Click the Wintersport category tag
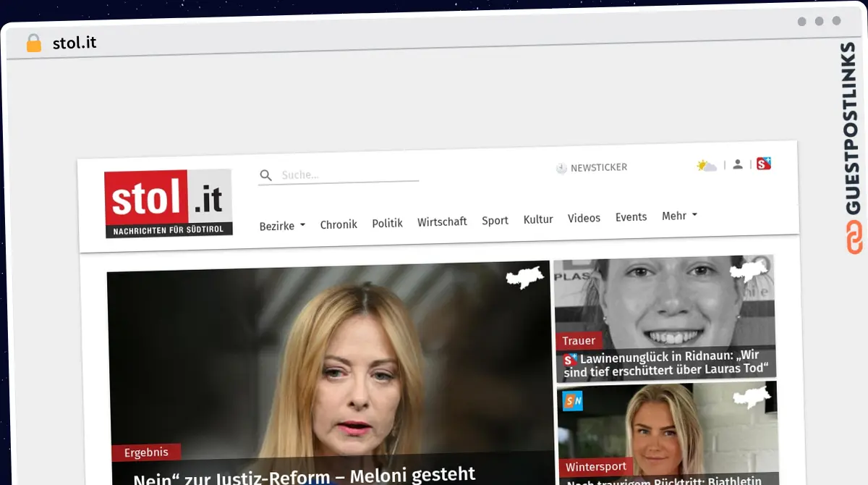 (x=595, y=467)
